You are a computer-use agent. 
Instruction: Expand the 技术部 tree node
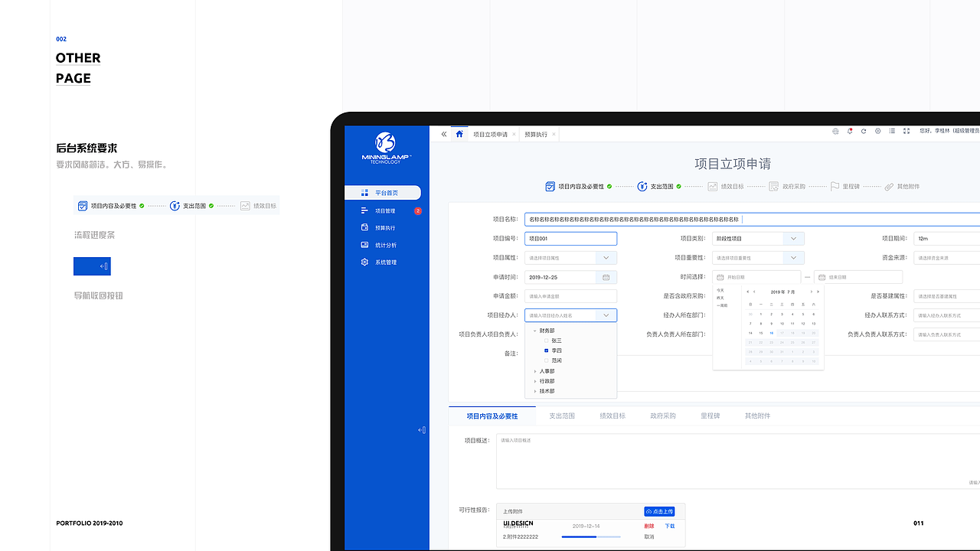(x=534, y=391)
